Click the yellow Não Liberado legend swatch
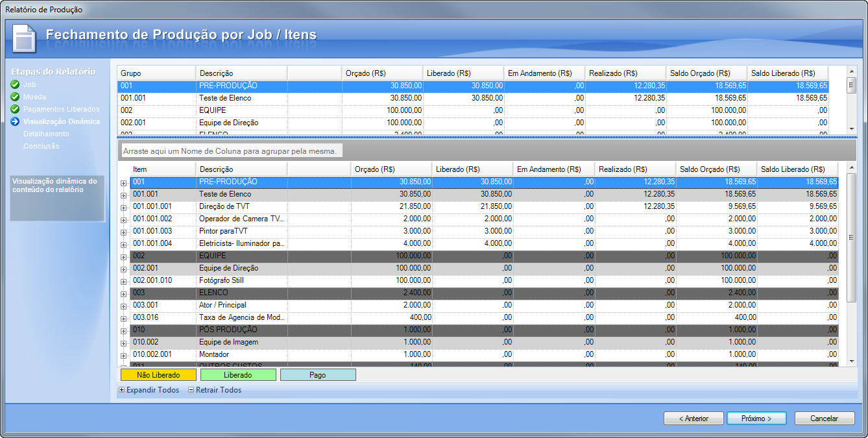 coord(158,375)
